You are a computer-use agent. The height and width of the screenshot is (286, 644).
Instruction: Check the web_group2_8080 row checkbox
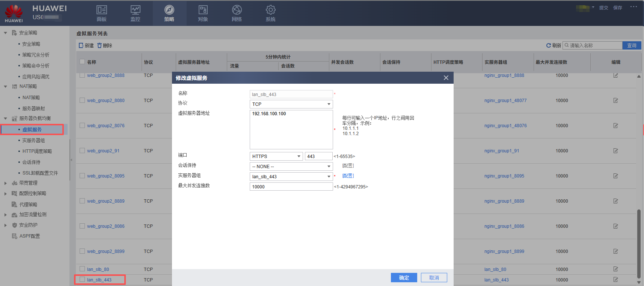click(x=82, y=100)
